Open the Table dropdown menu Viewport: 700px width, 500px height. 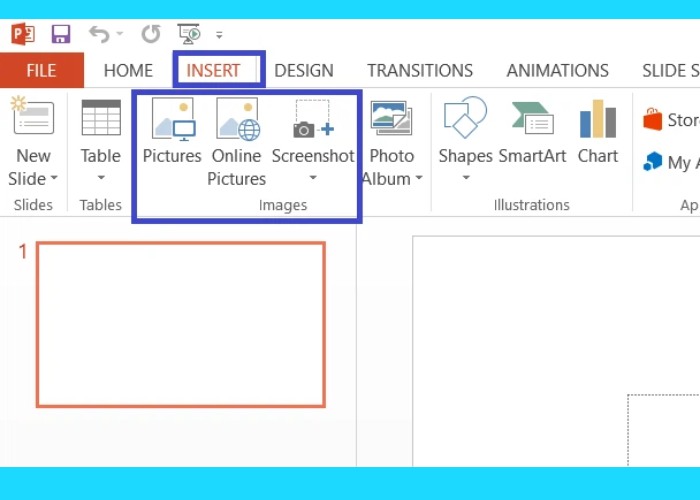pos(101,179)
